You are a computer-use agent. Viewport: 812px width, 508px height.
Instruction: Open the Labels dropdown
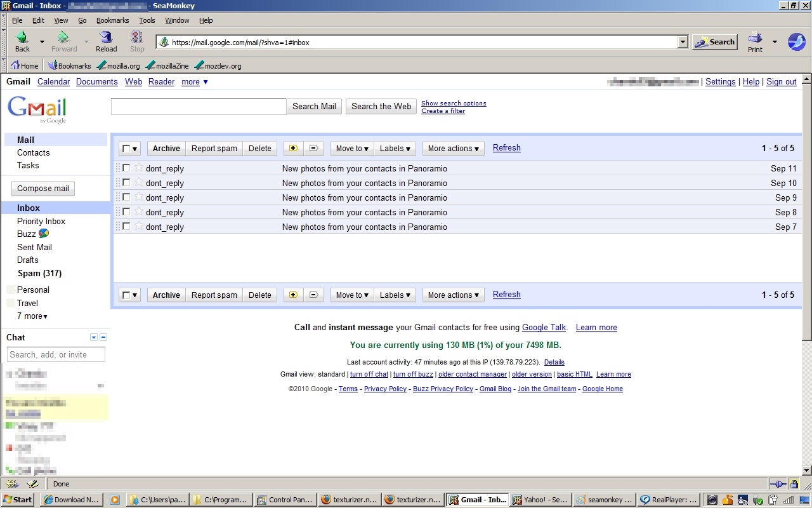tap(395, 148)
